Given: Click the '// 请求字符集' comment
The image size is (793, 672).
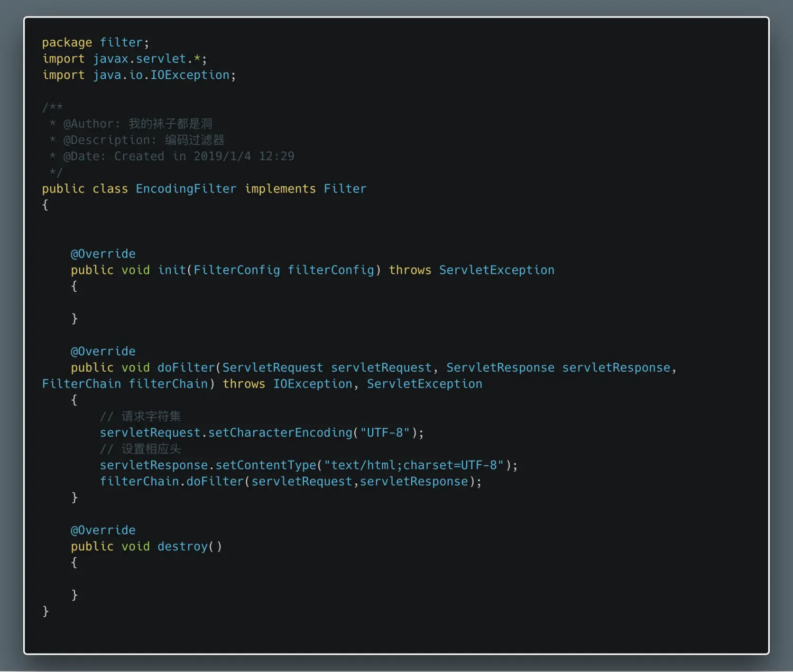Looking at the screenshot, I should [x=141, y=417].
